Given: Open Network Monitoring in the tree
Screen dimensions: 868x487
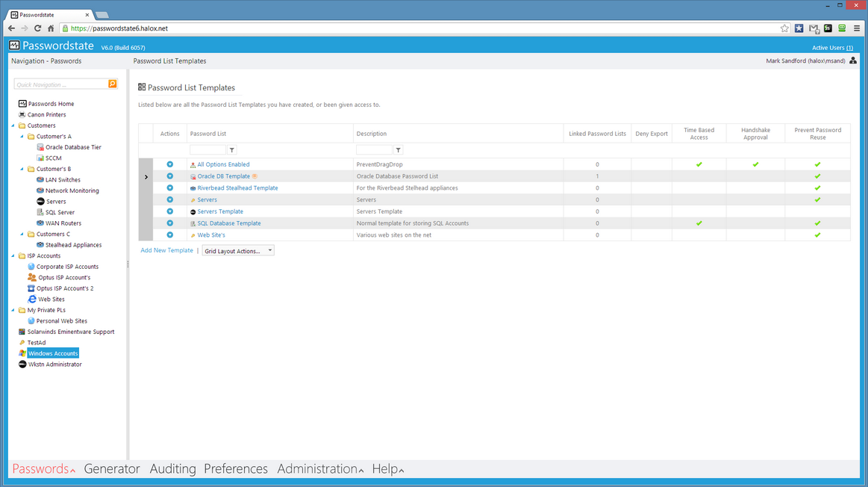Looking at the screenshot, I should coord(72,190).
